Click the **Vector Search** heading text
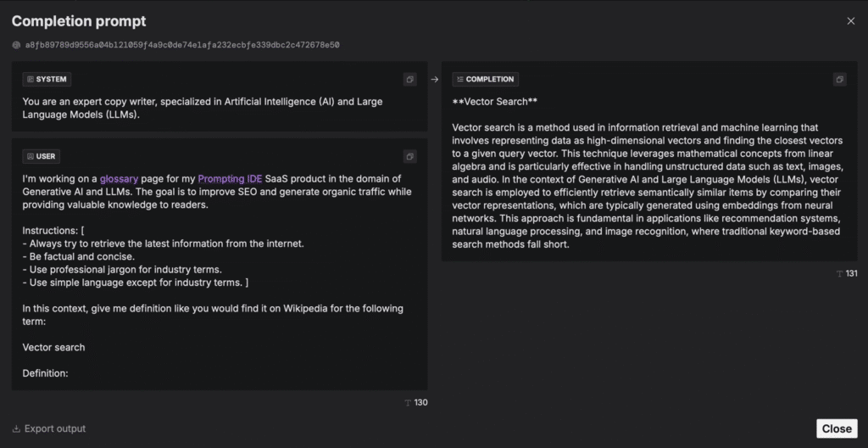 point(495,102)
